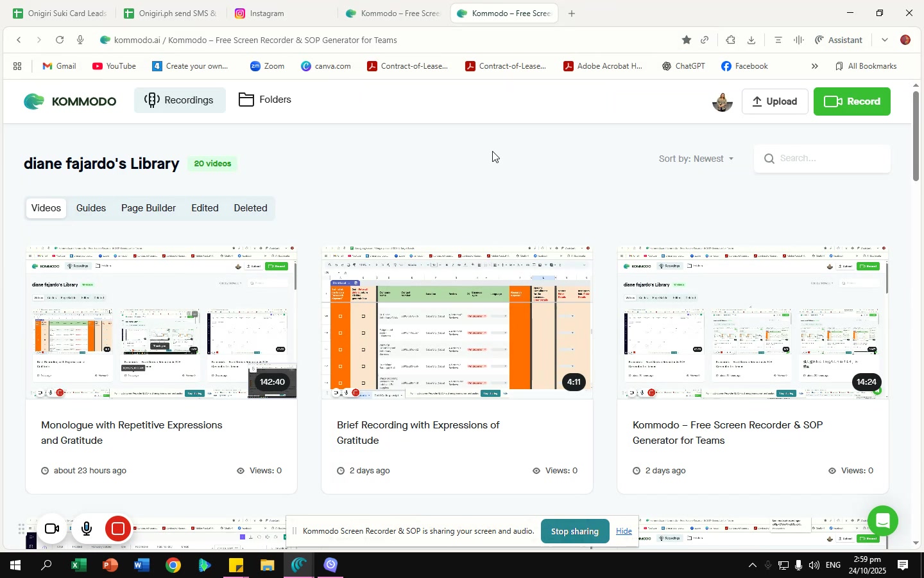
Task: Expand the Sort by: Newest dropdown
Action: coord(696,159)
